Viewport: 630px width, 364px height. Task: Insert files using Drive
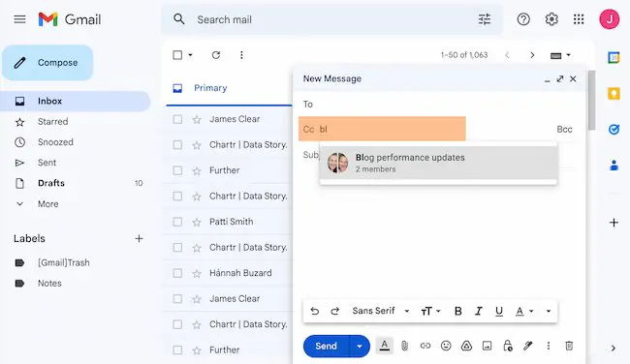pyautogui.click(x=466, y=346)
